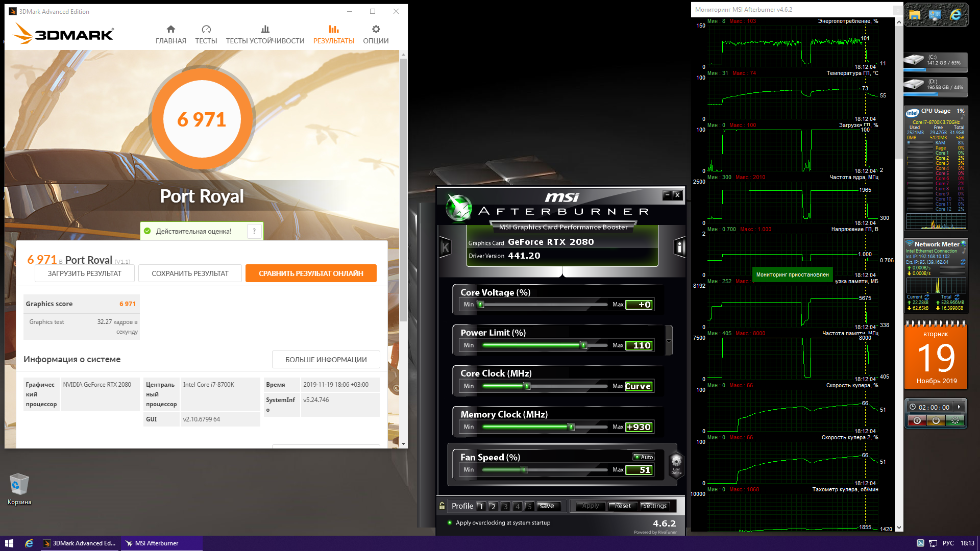
Task: Toggle Apply overclocking at system startup
Action: [x=450, y=522]
